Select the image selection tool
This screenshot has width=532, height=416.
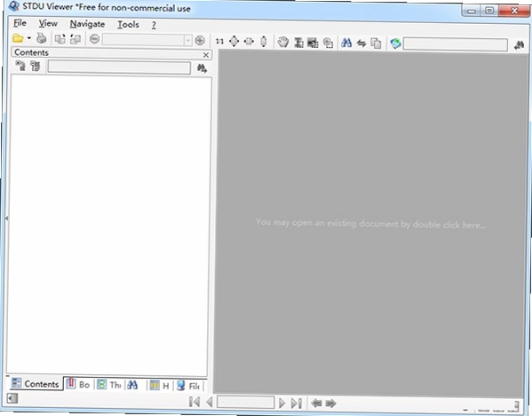[313, 43]
